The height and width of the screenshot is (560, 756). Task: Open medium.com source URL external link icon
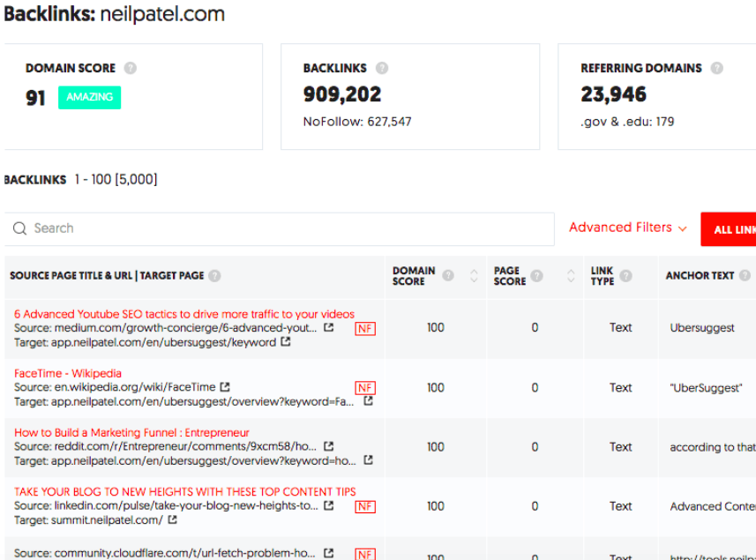pos(329,328)
